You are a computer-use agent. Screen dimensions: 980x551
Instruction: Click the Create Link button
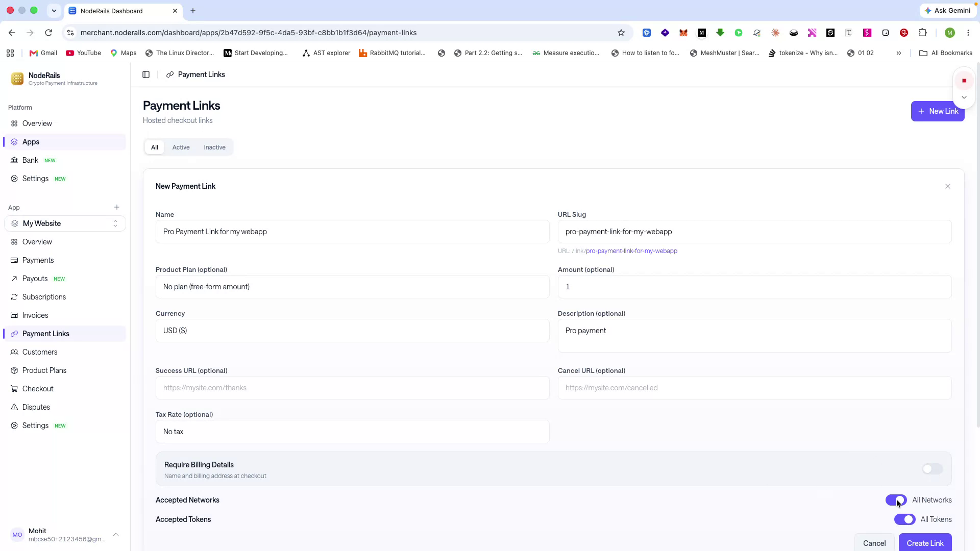pyautogui.click(x=925, y=542)
